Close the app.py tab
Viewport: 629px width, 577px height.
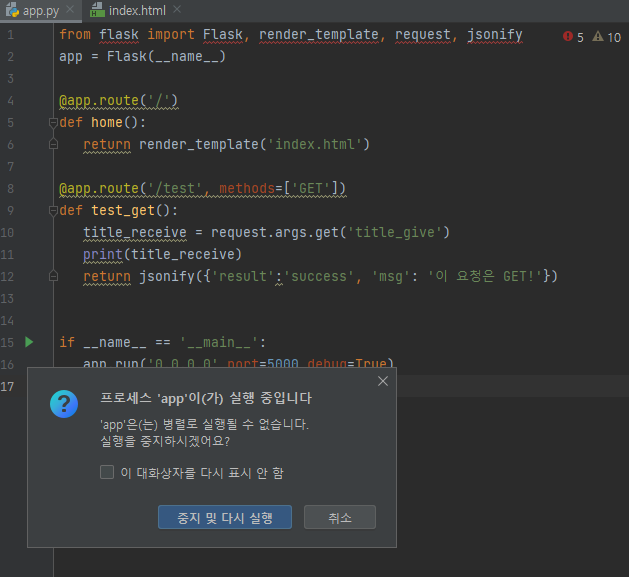tap(70, 9)
